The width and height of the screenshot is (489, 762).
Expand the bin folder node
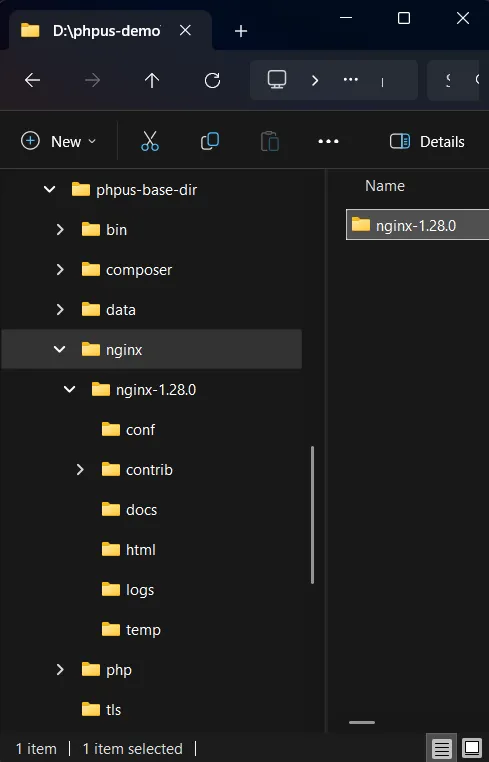click(60, 229)
